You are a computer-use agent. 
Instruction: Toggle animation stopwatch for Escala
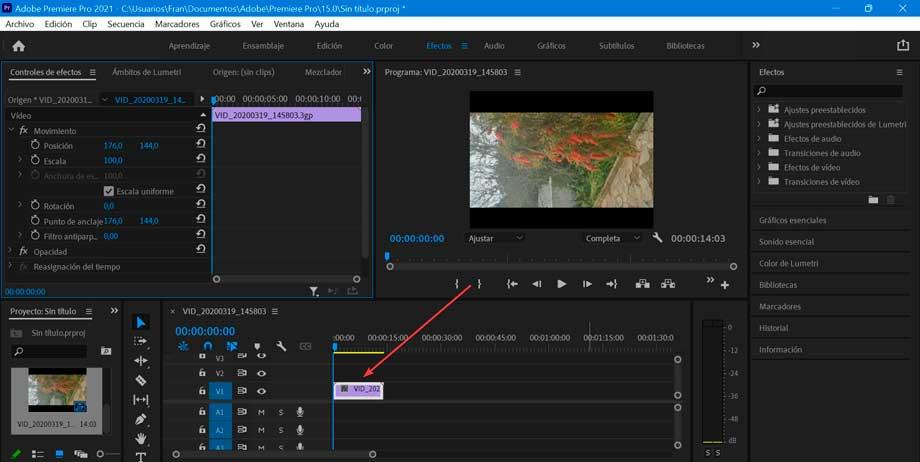coord(35,160)
